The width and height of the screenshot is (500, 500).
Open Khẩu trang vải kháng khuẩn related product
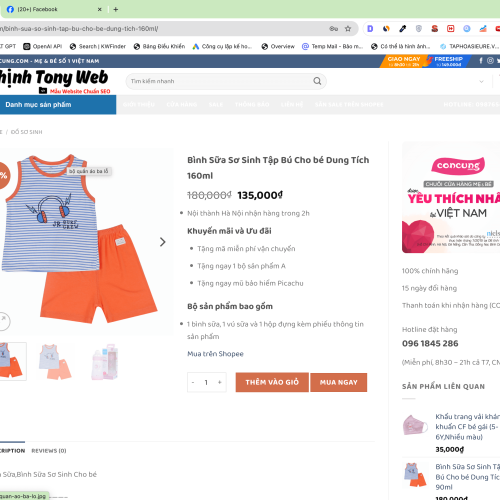467,427
